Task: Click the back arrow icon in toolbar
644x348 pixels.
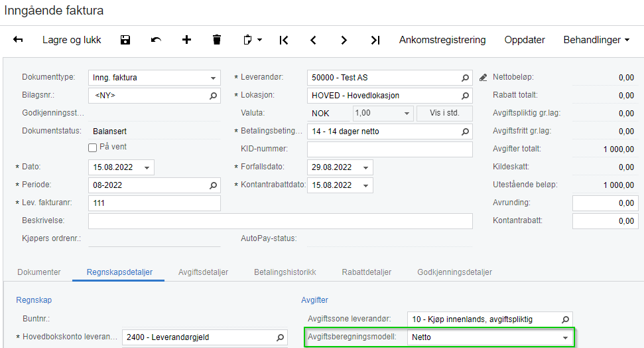Action: (x=18, y=39)
